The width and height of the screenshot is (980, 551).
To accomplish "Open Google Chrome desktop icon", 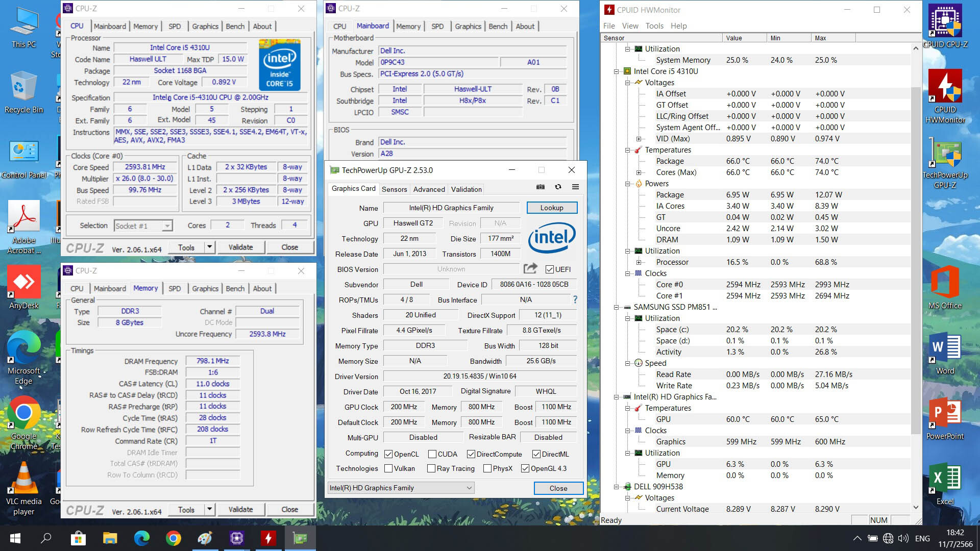I will pos(24,423).
